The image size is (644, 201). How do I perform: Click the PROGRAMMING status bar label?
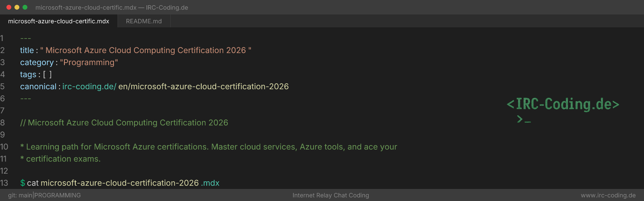[x=58, y=195]
